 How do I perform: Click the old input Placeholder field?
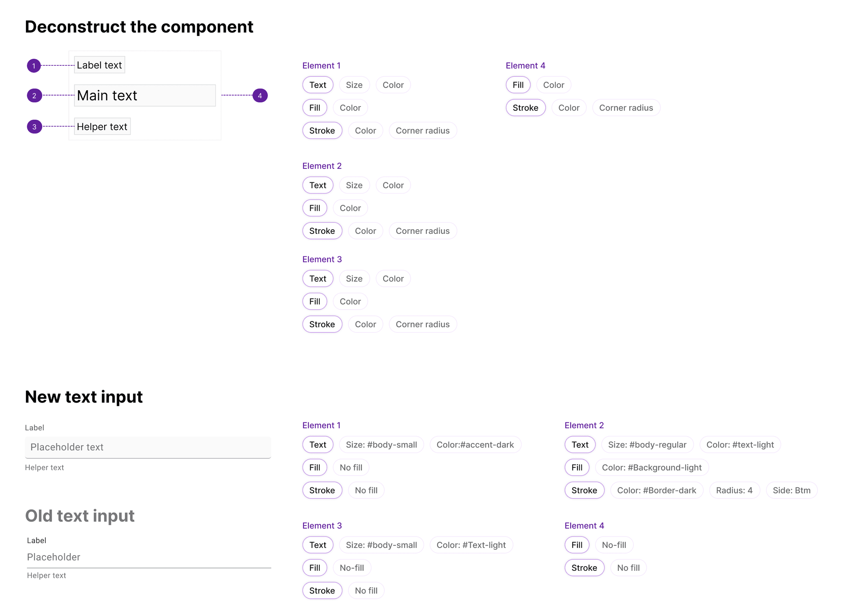[x=149, y=557]
